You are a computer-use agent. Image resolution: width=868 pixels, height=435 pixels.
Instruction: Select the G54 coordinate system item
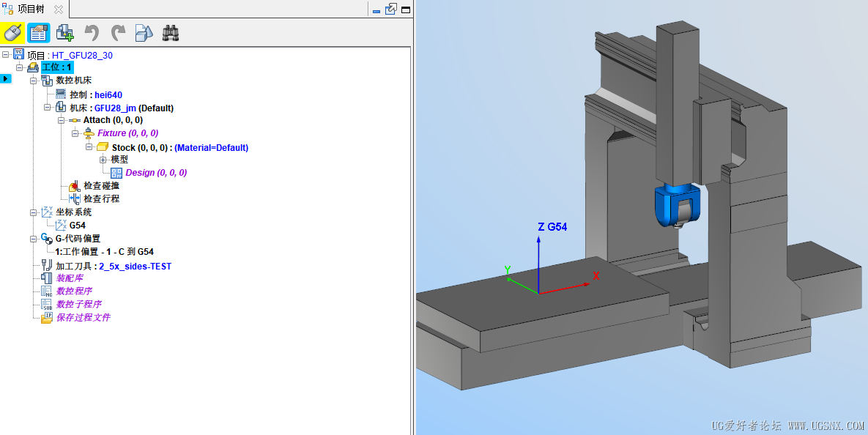click(x=78, y=226)
